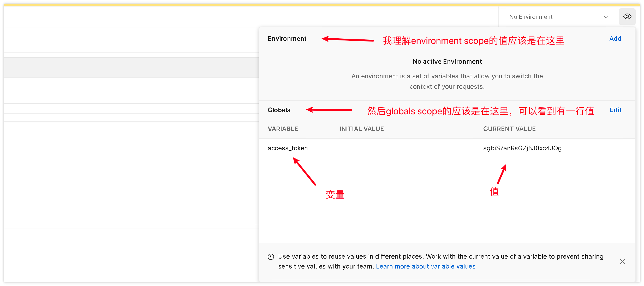Image resolution: width=644 pixels, height=286 pixels.
Task: Click the access_token current value text
Action: [522, 148]
